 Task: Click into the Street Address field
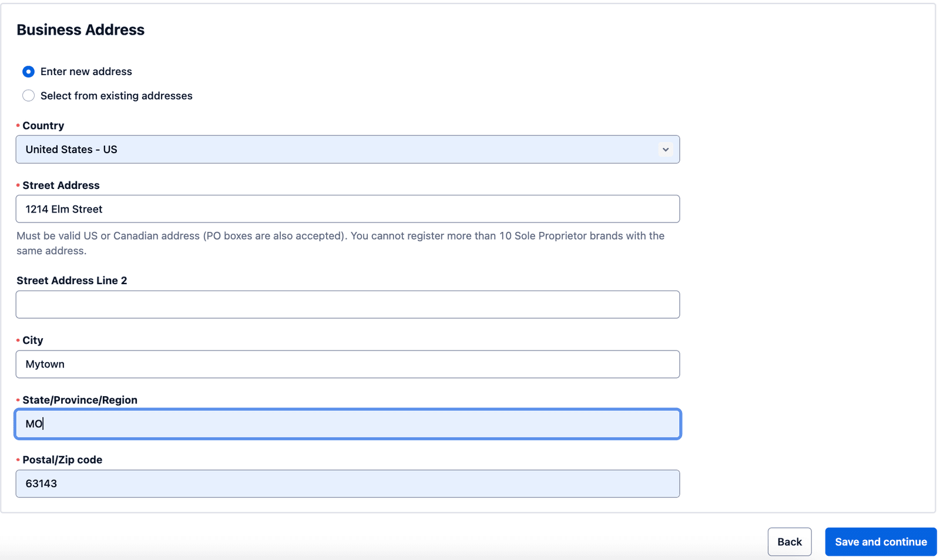[x=347, y=208]
